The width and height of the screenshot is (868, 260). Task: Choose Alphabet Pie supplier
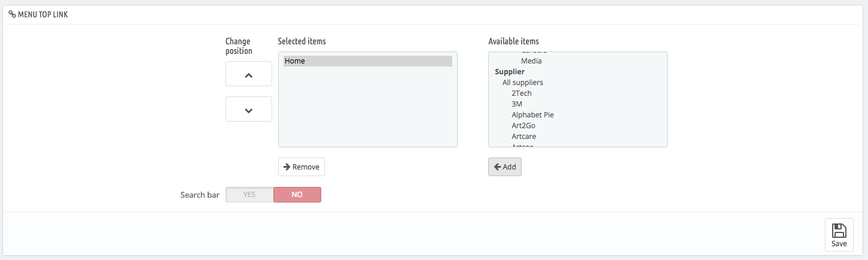pyautogui.click(x=532, y=115)
